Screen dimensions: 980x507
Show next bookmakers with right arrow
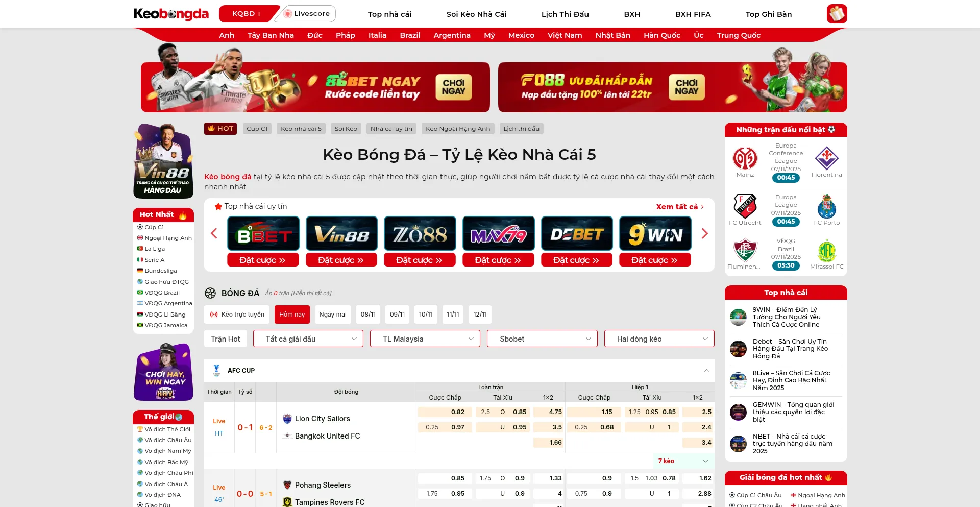point(705,233)
